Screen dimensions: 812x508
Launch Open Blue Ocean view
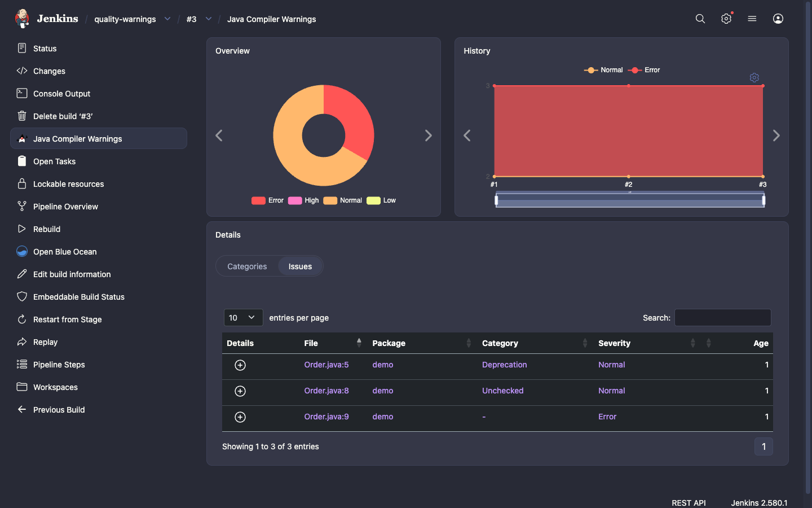click(x=99, y=252)
